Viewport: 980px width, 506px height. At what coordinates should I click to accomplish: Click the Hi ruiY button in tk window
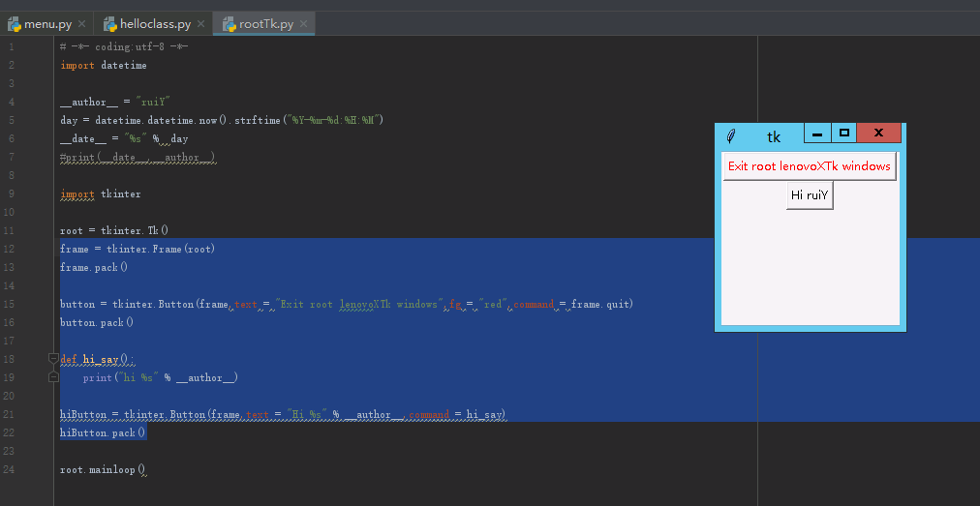[810, 194]
